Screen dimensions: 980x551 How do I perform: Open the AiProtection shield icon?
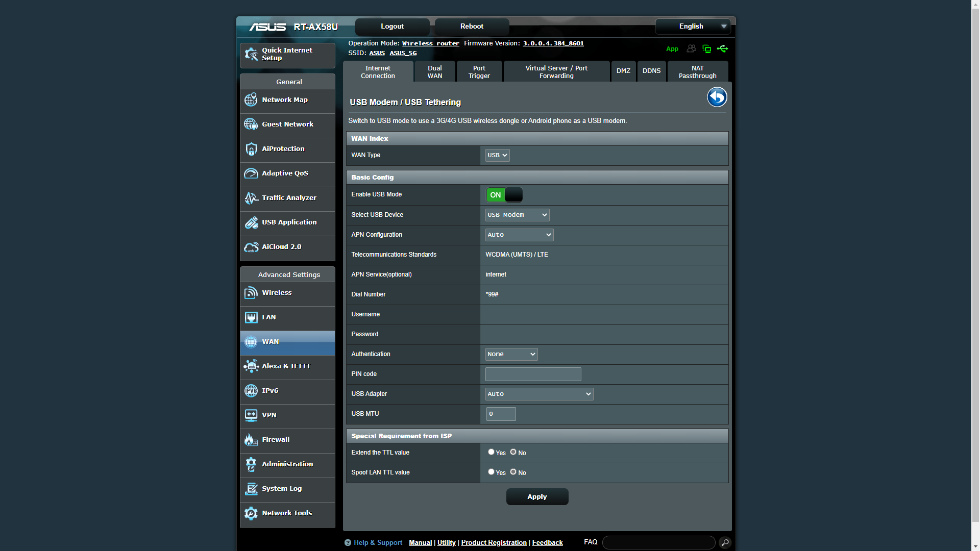coord(251,149)
